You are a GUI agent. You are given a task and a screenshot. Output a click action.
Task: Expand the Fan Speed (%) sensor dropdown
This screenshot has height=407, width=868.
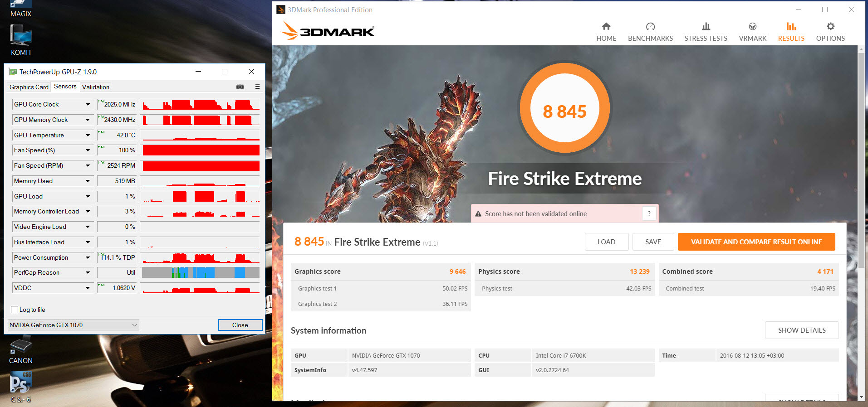(88, 150)
